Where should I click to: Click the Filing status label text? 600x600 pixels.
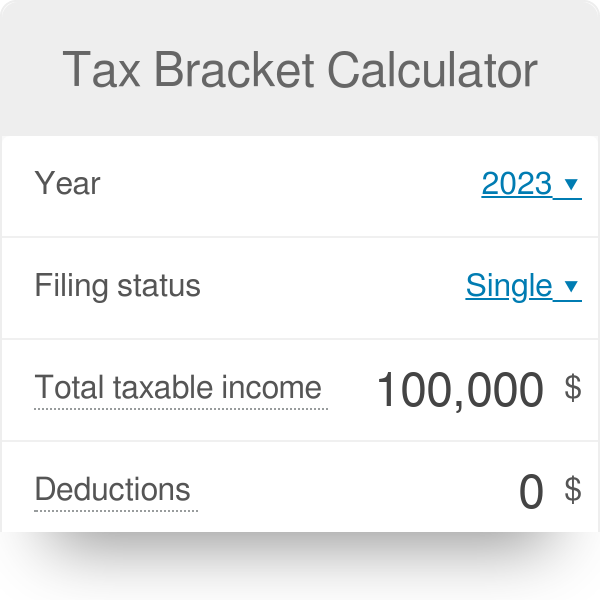click(117, 286)
